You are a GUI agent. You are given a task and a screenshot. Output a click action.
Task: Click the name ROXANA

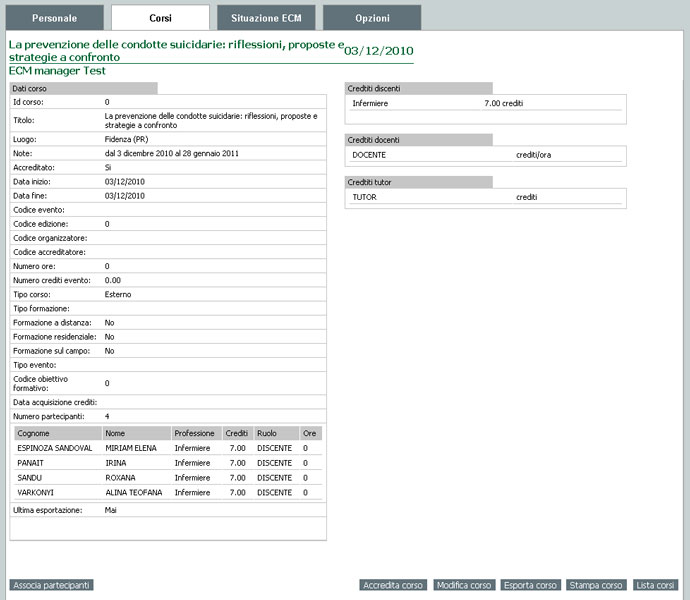[x=120, y=478]
